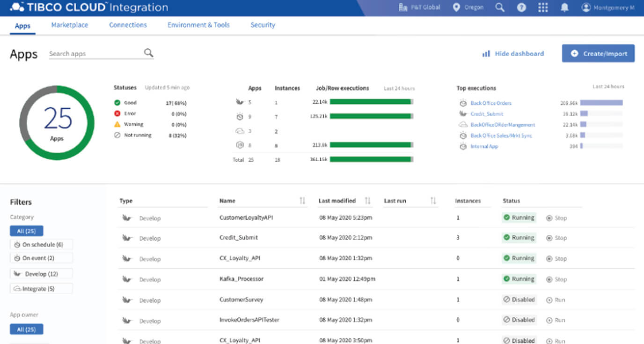Open the InvokeOrdersAPITester app name
The image size is (644, 344).
click(x=249, y=320)
